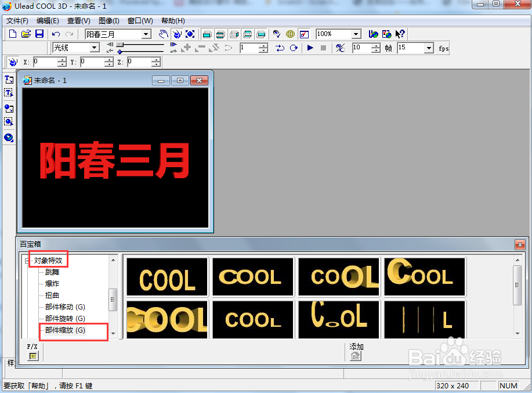Click the fifth face display icon
Screen dimensions: 532x393
tap(261, 34)
